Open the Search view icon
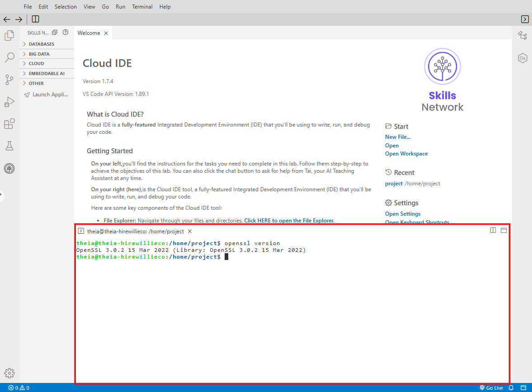 [x=9, y=57]
